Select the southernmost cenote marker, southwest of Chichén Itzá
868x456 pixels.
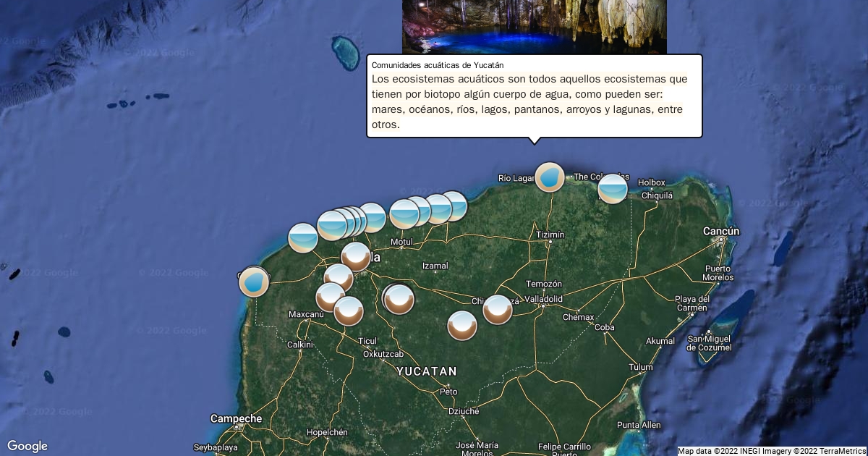(462, 326)
